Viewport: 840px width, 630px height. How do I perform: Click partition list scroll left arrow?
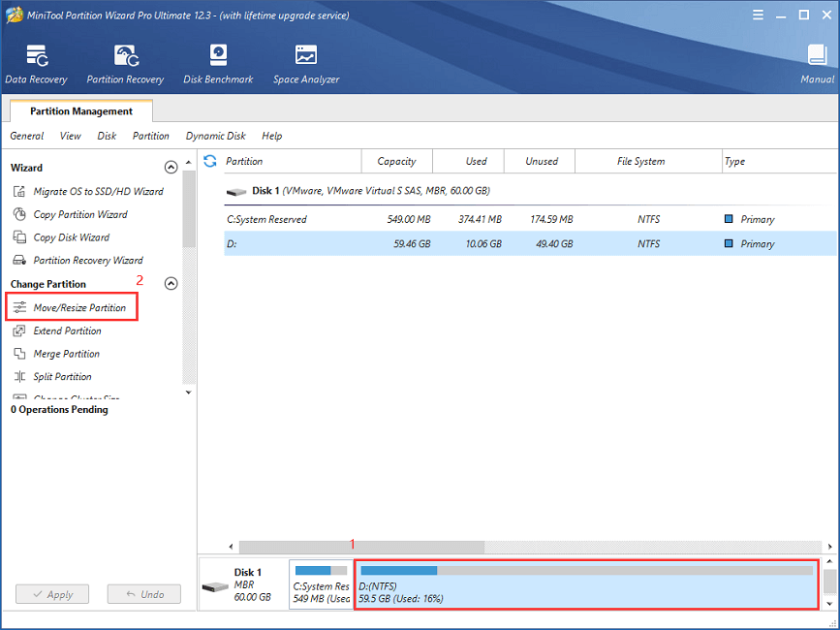click(231, 547)
